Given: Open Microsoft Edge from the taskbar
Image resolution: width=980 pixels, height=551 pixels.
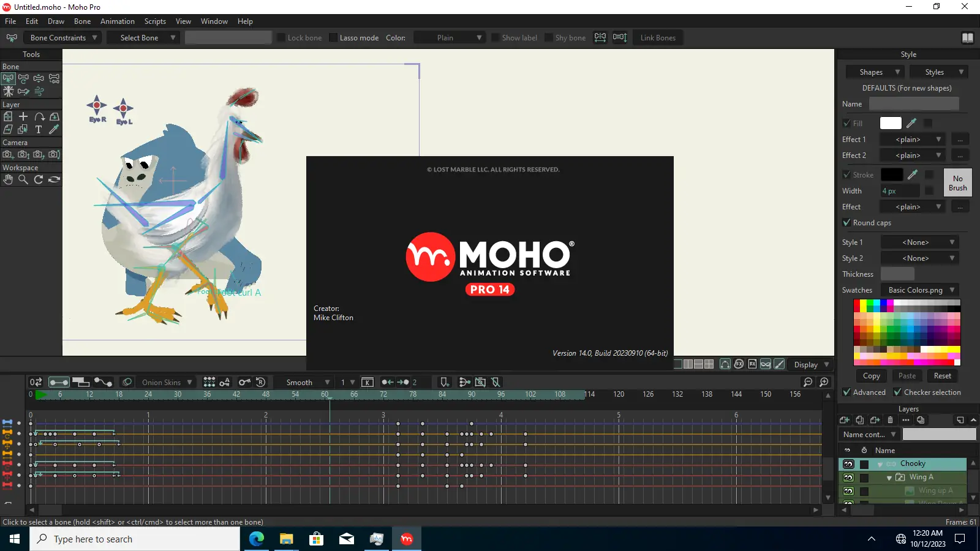Looking at the screenshot, I should click(256, 539).
